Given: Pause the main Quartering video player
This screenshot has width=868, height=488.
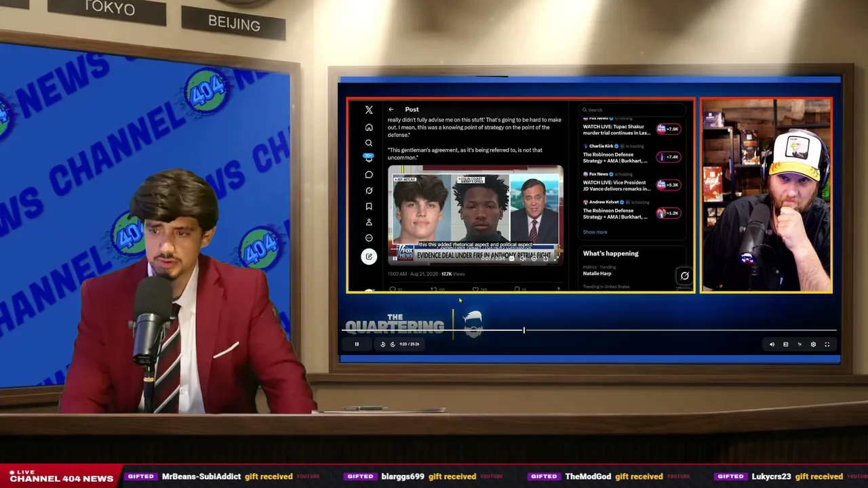Looking at the screenshot, I should point(357,344).
